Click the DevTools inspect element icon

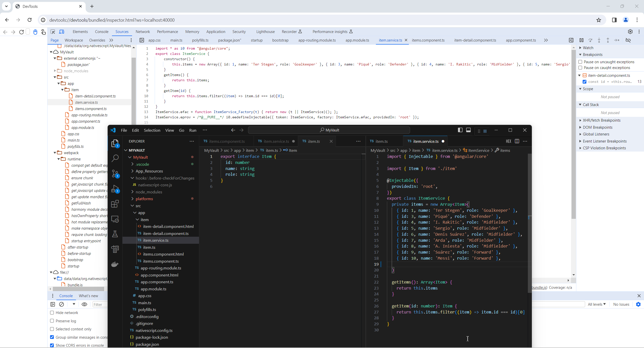pos(53,32)
